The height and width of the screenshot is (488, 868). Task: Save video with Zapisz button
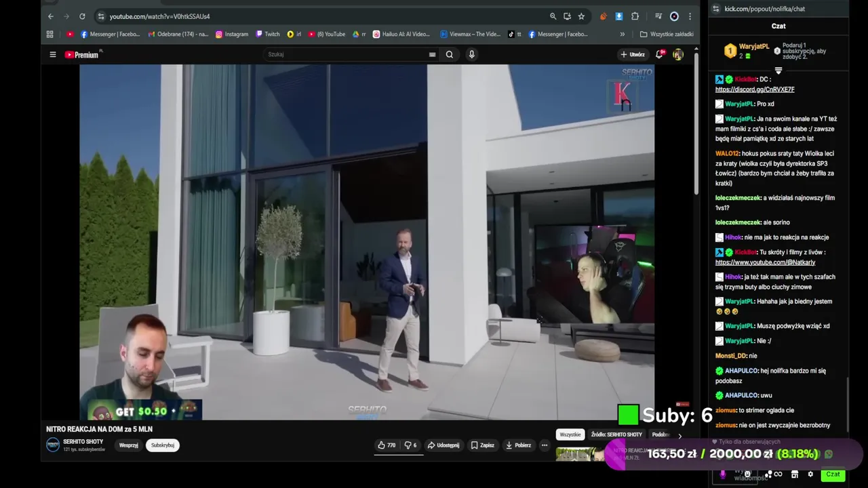coord(483,445)
